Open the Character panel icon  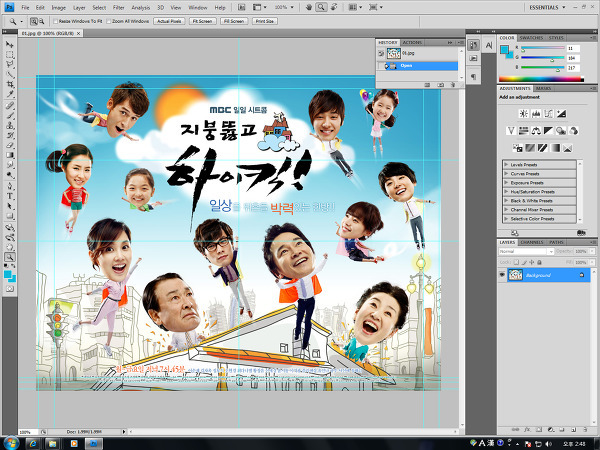tap(489, 45)
